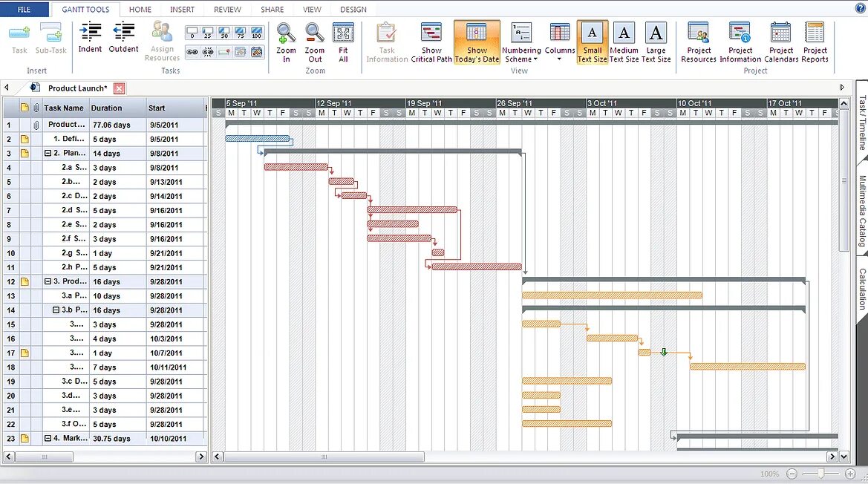Switch to the SHARE tab
The height and width of the screenshot is (484, 868).
pyautogui.click(x=273, y=10)
